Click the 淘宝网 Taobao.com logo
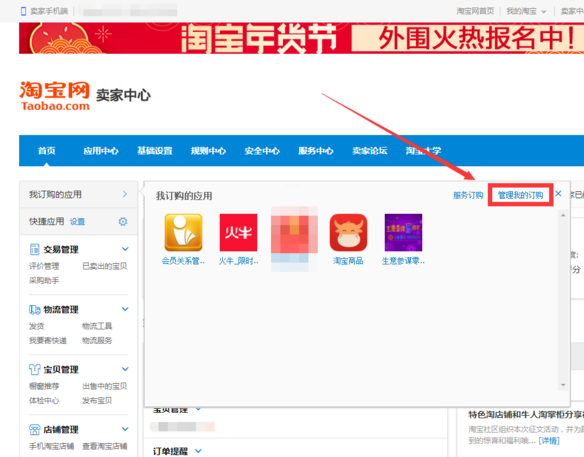The width and height of the screenshot is (584, 457). click(55, 96)
